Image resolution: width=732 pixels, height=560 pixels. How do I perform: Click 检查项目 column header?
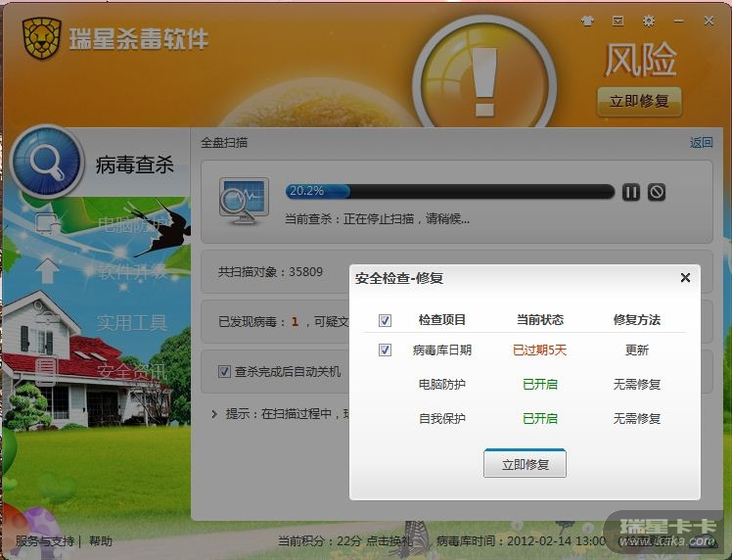tap(441, 320)
